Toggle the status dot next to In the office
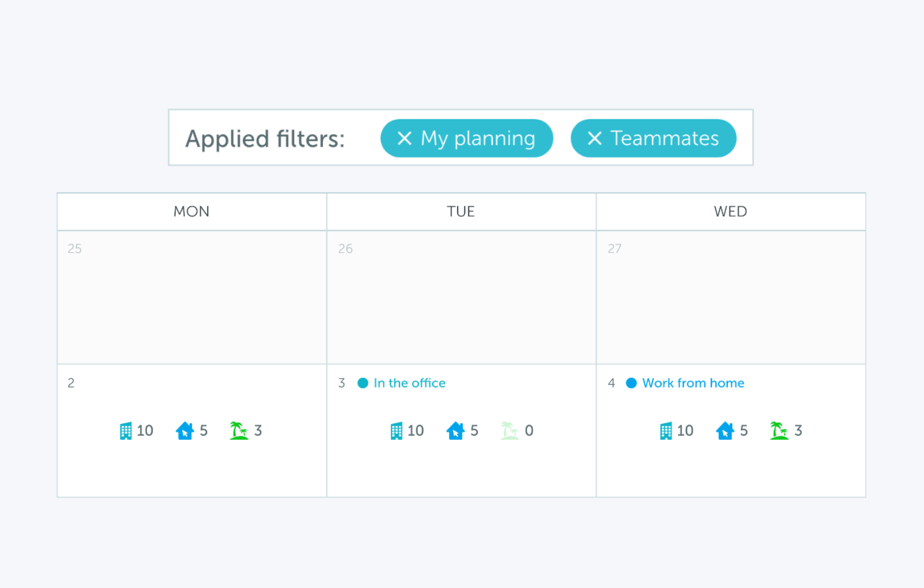Screen dimensions: 924x588 tap(362, 383)
